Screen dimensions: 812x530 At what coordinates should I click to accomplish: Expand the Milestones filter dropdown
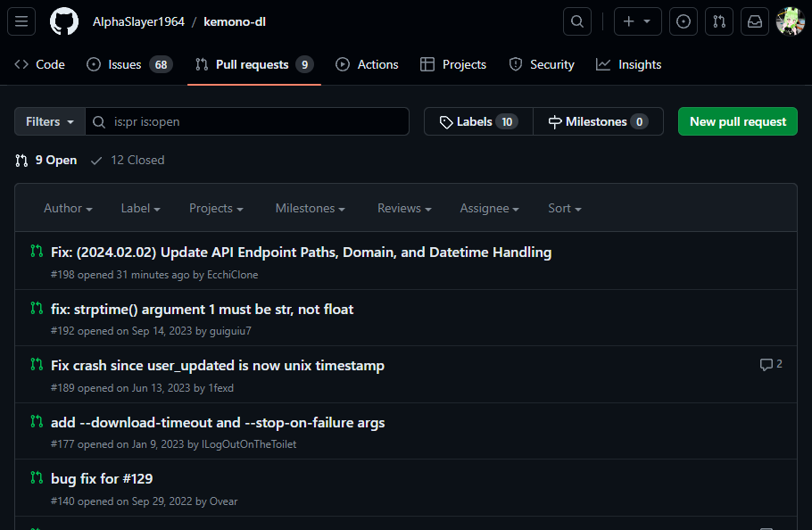coord(311,208)
